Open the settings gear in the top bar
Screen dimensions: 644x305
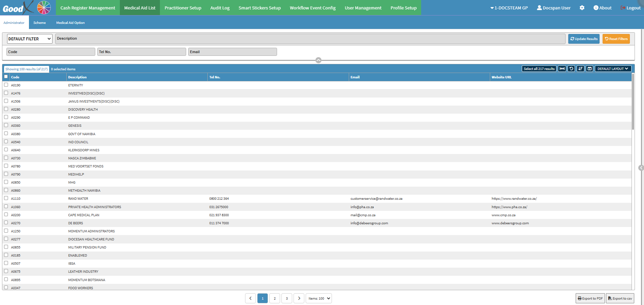coord(582,8)
